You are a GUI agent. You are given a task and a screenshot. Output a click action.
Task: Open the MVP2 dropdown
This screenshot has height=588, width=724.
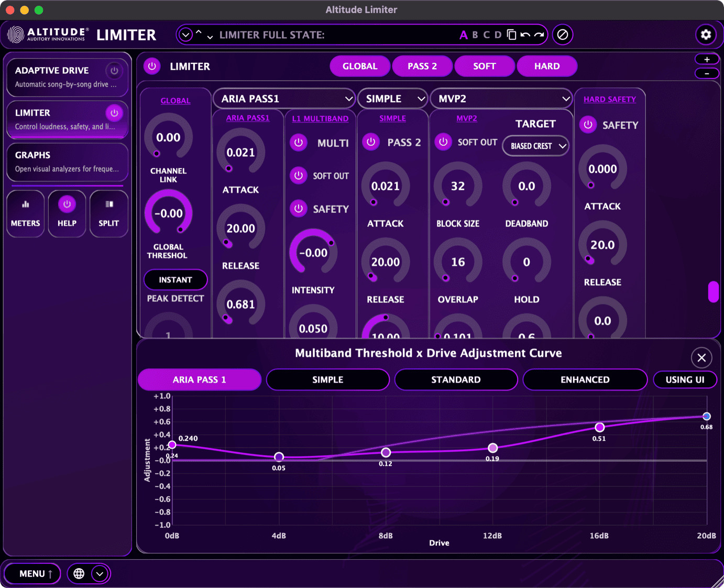coord(501,99)
